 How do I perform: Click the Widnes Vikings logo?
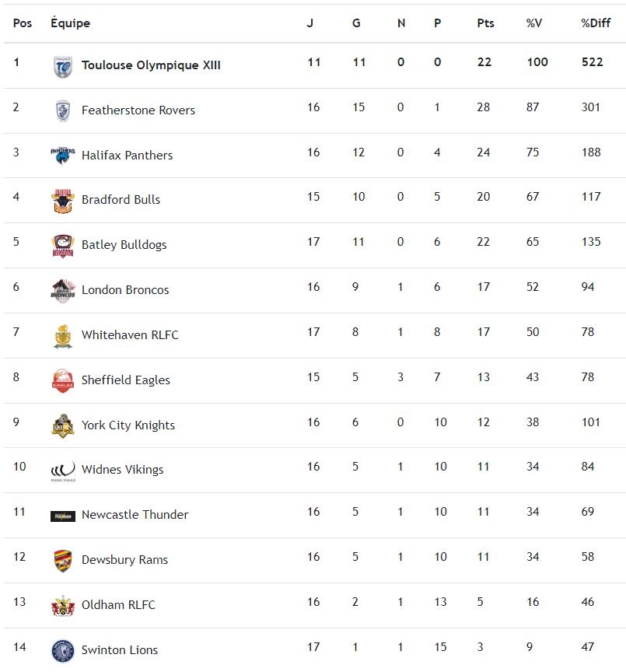pyautogui.click(x=63, y=471)
